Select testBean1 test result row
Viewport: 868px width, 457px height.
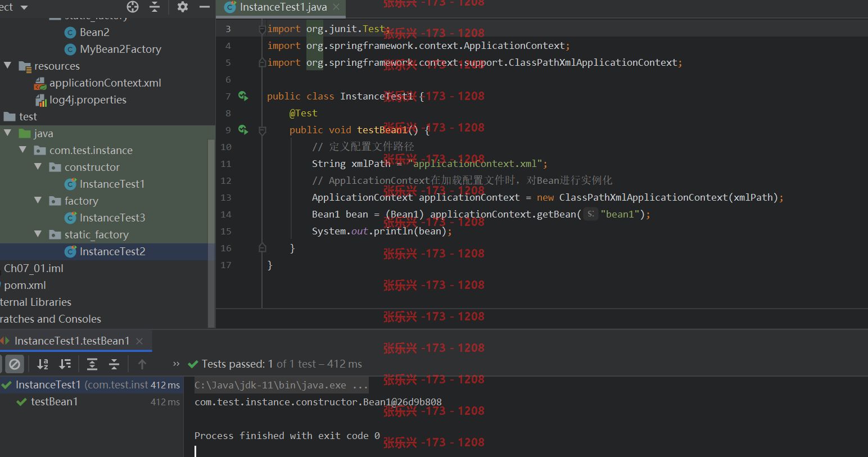coord(92,402)
